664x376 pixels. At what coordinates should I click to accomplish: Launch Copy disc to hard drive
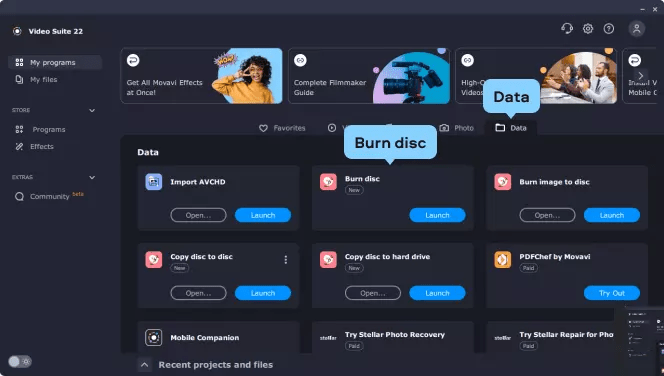(x=437, y=293)
